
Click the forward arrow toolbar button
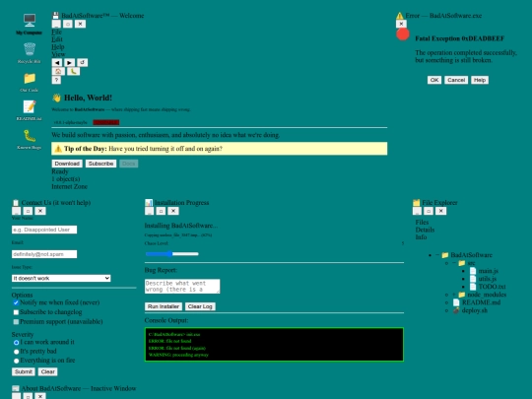(69, 62)
